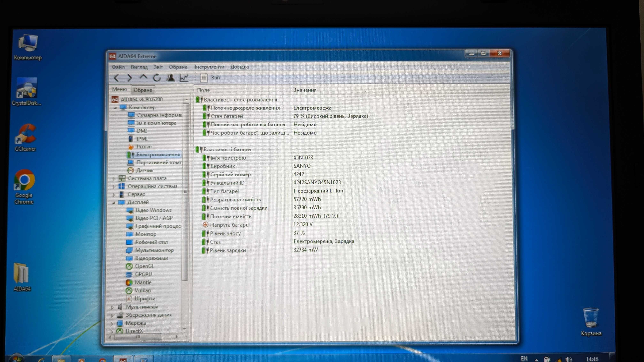The image size is (644, 362).
Task: Select the Напруга батареї row icon
Action: 205,225
